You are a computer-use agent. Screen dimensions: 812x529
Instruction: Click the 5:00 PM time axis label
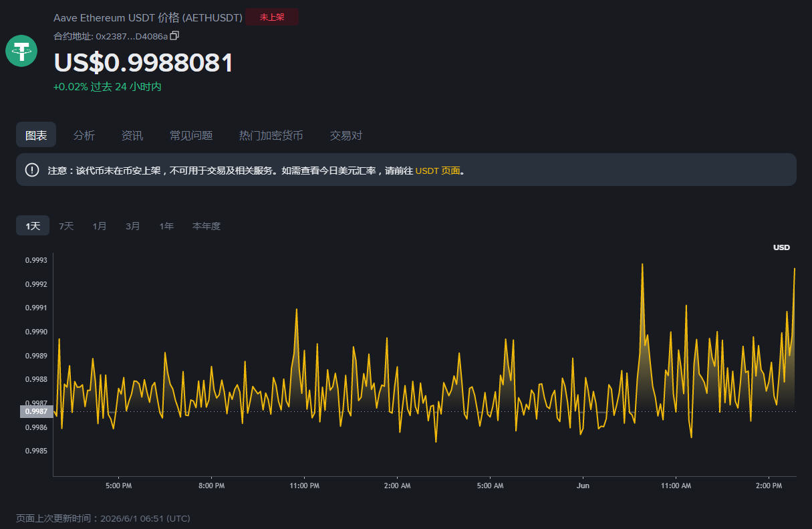pos(118,486)
